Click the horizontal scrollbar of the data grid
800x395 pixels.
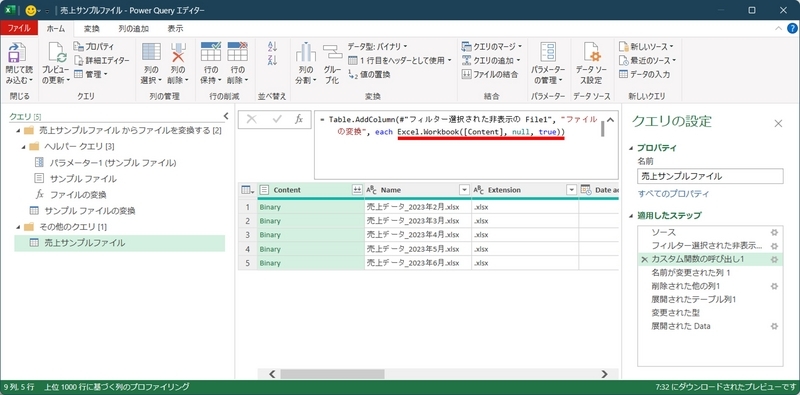[332, 374]
